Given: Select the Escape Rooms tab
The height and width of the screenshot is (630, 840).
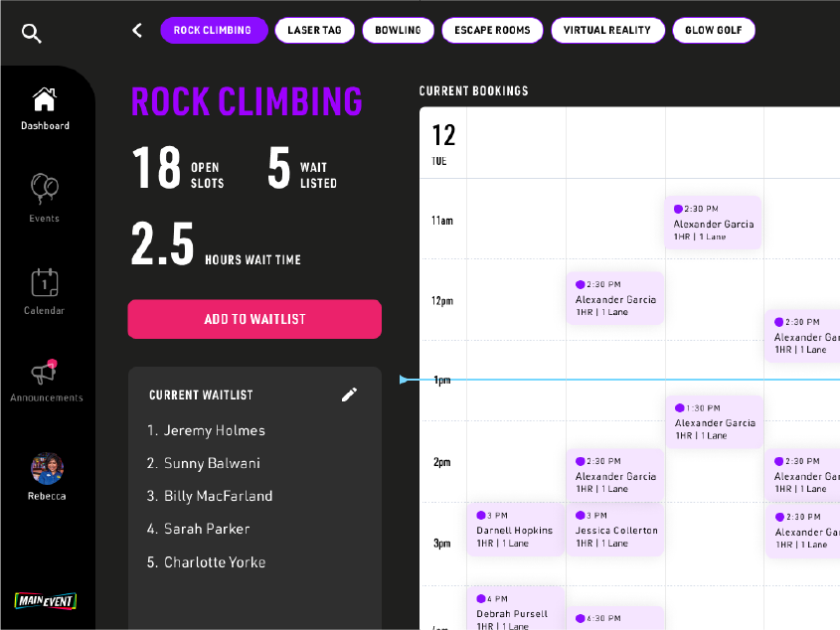Looking at the screenshot, I should coord(492,31).
